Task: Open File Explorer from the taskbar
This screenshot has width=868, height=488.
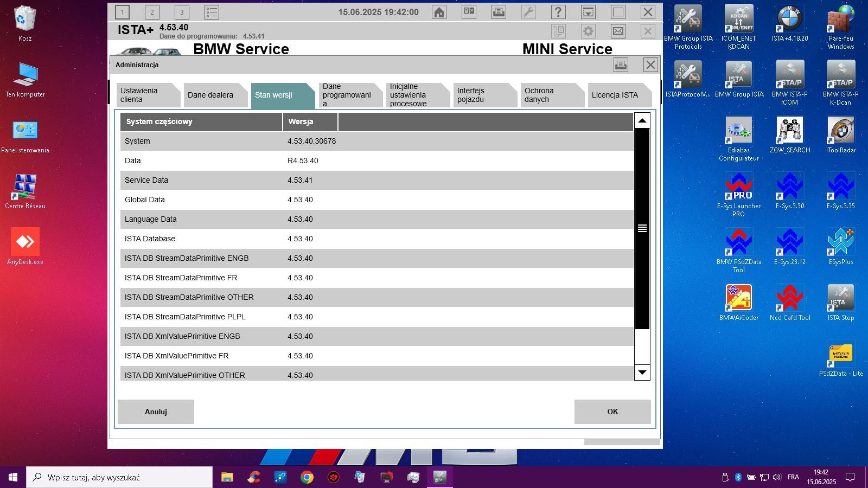Action: (227, 477)
